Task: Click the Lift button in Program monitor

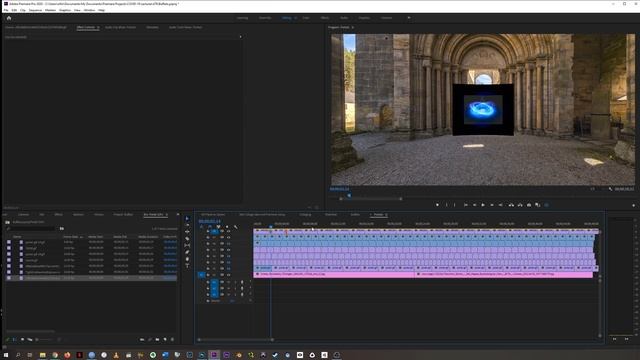Action: [x=511, y=205]
